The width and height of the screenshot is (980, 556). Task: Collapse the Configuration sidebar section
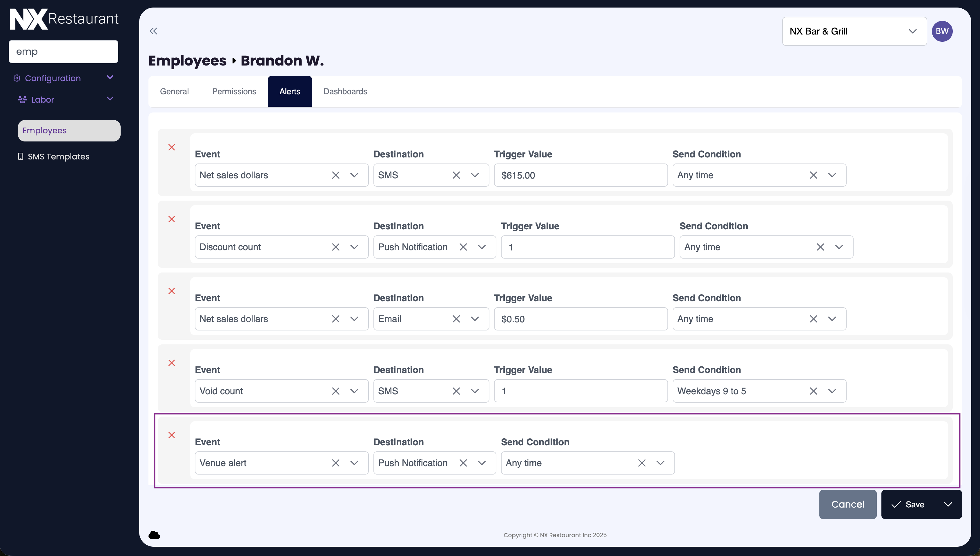click(x=110, y=78)
